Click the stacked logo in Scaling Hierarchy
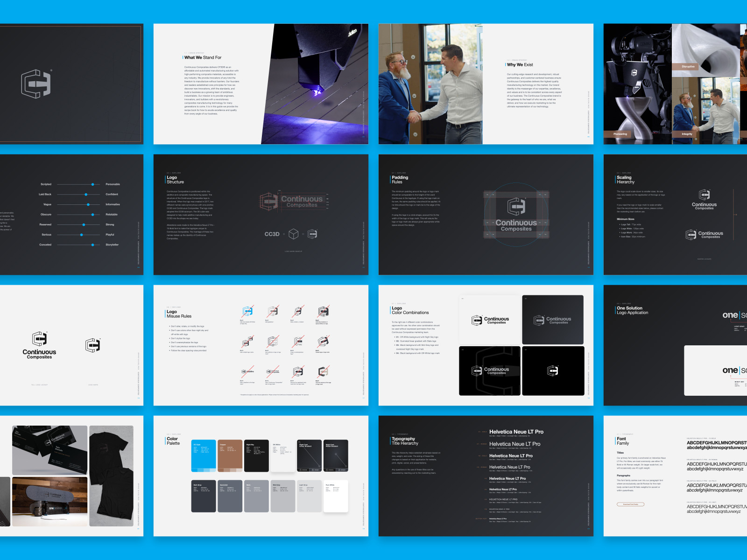747x560 pixels. [x=704, y=200]
